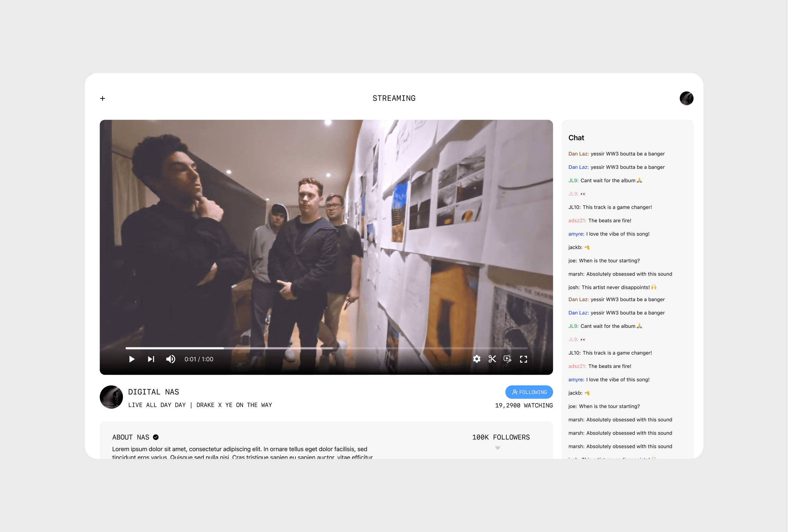Click the adsz21 chat username
Screen dimensions: 788x532
[x=577, y=221]
